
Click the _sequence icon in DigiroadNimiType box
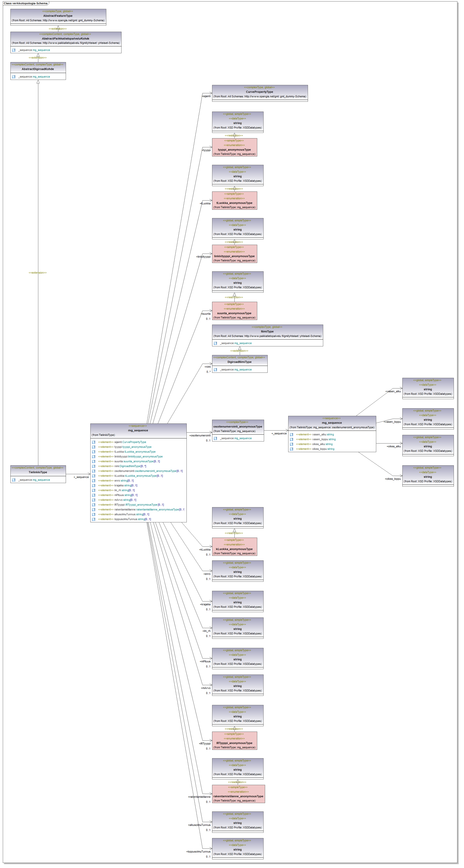[215, 370]
